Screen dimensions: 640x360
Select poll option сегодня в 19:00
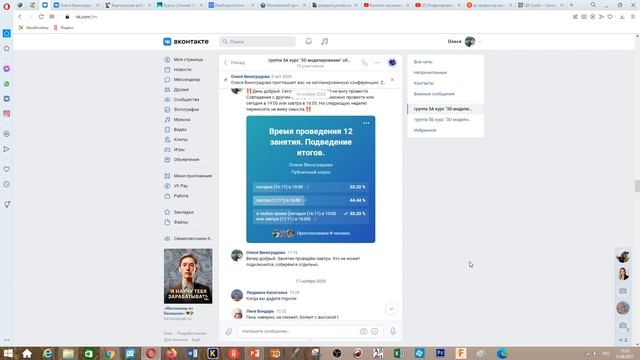pyautogui.click(x=311, y=187)
